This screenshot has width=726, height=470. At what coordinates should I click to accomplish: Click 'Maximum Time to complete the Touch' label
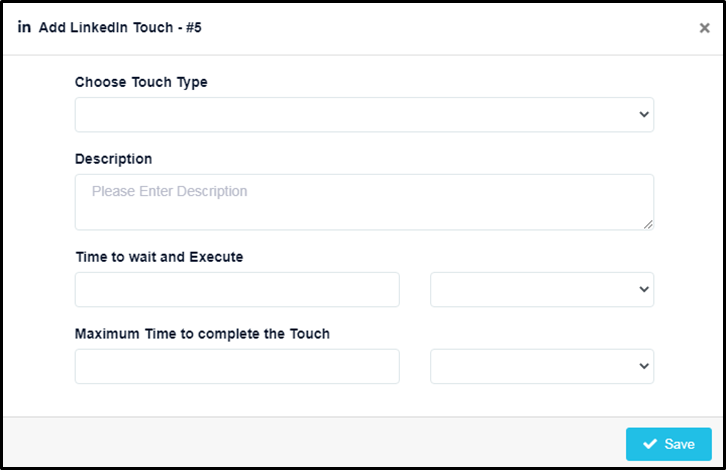(x=202, y=334)
